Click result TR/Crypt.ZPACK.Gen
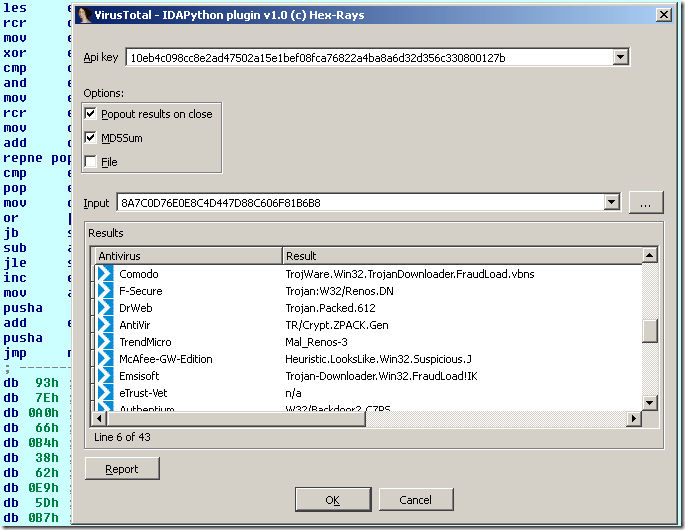Image resolution: width=685 pixels, height=530 pixels. click(x=337, y=325)
